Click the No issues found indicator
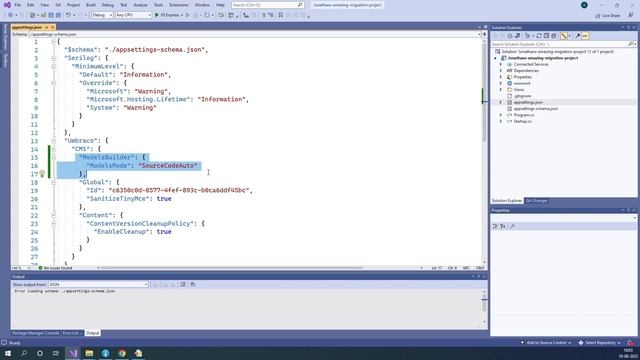640x360 pixels. pos(56,268)
